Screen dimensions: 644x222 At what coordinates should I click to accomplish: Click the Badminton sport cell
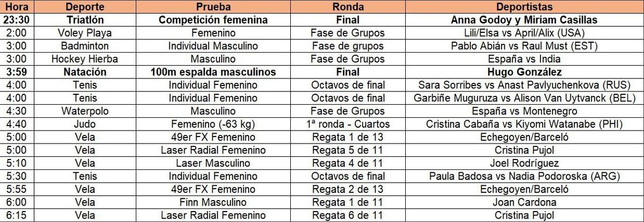[85, 46]
